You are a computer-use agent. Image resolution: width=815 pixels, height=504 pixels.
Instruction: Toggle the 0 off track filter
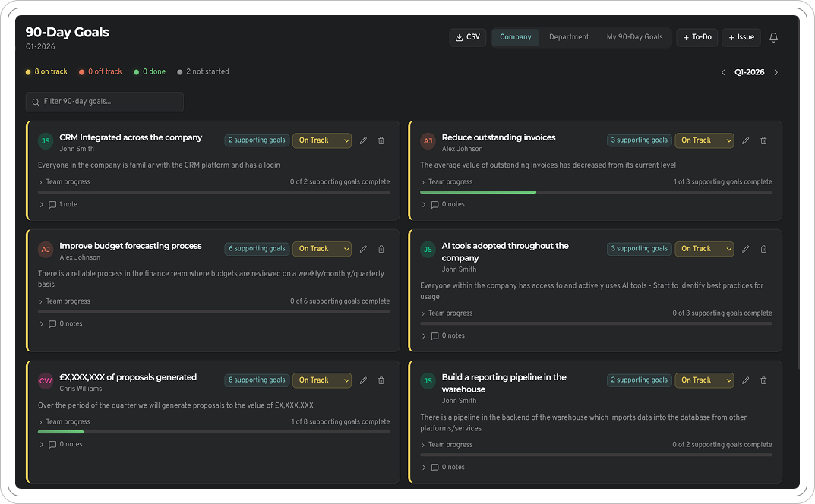(100, 71)
